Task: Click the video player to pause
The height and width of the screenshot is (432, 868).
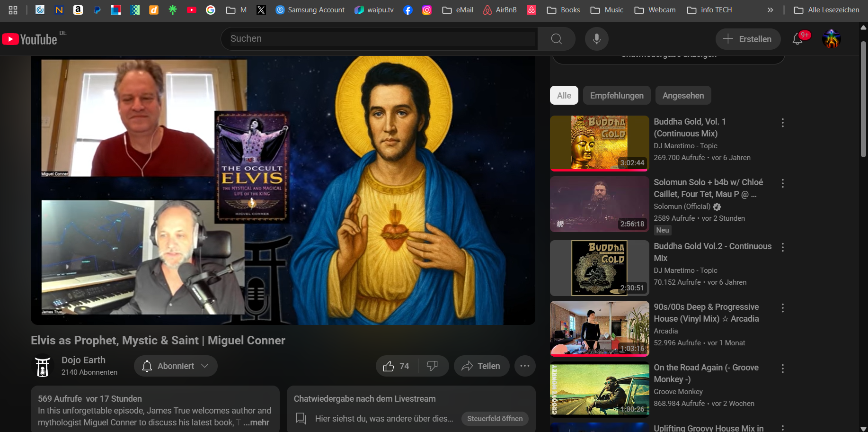Action: coord(283,190)
